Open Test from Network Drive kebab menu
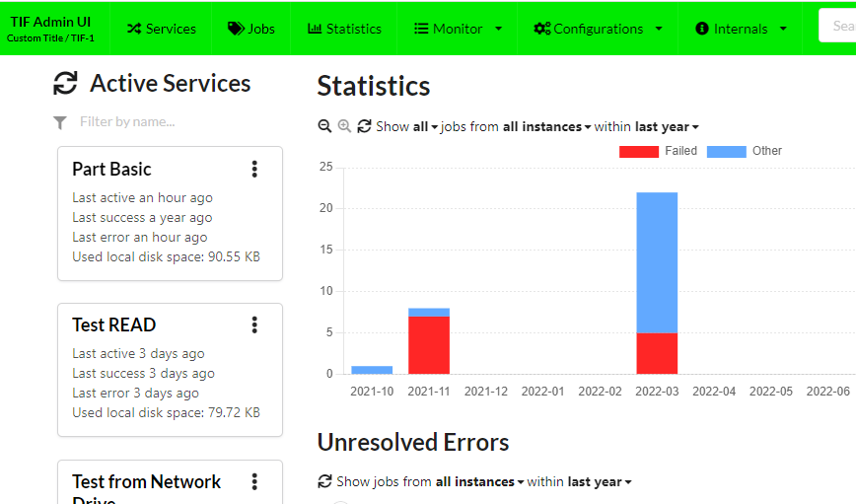The image size is (856, 504). [254, 481]
